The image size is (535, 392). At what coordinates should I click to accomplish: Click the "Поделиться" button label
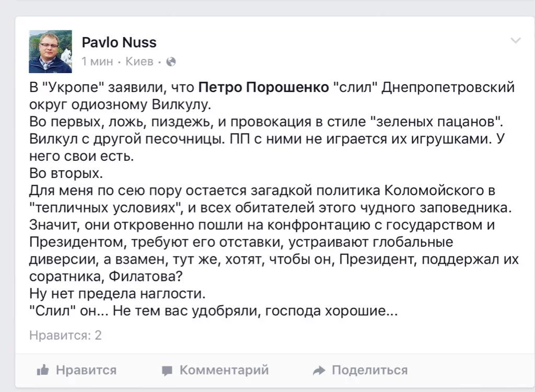click(370, 370)
